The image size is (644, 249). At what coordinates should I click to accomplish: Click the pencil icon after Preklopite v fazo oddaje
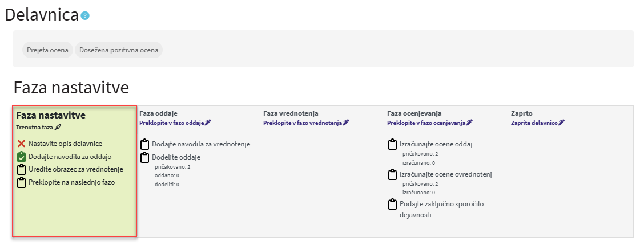(208, 123)
